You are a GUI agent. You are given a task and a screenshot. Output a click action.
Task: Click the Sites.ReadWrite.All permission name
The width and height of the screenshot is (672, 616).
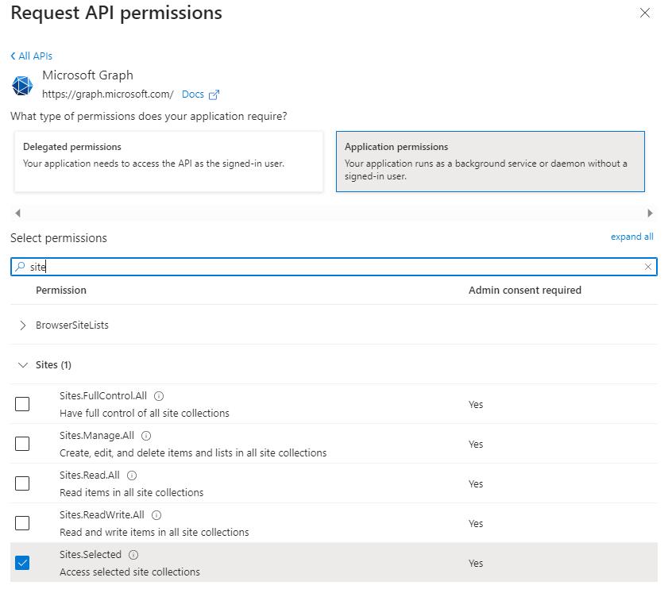point(102,515)
